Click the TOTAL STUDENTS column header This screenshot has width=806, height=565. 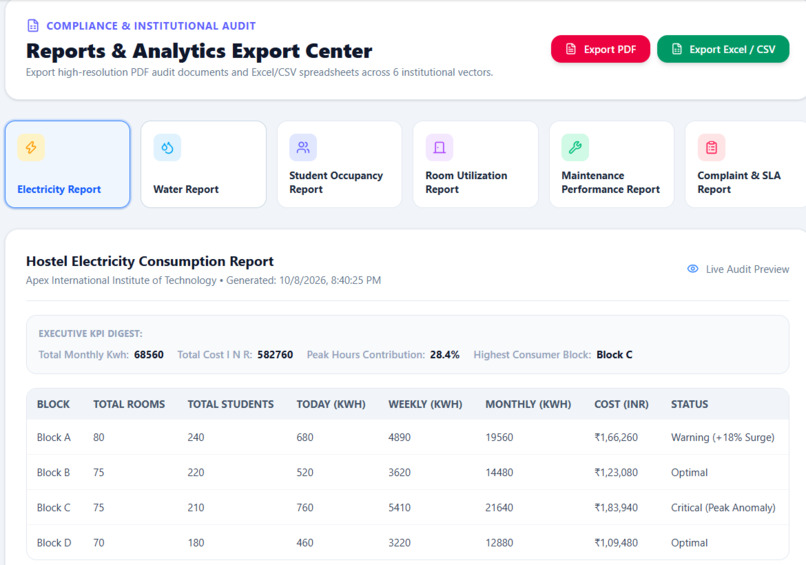coord(230,405)
